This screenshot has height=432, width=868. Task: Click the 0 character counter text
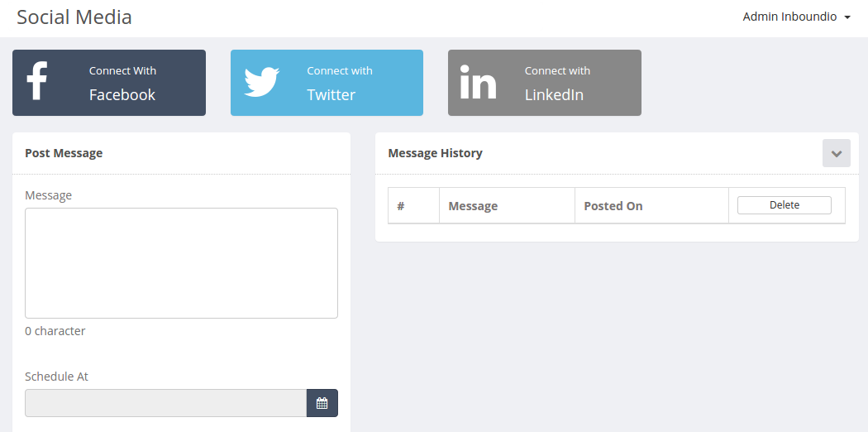(55, 331)
